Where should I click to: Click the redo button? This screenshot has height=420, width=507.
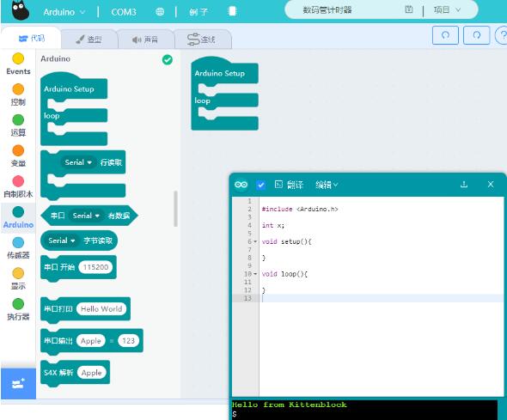pos(476,35)
